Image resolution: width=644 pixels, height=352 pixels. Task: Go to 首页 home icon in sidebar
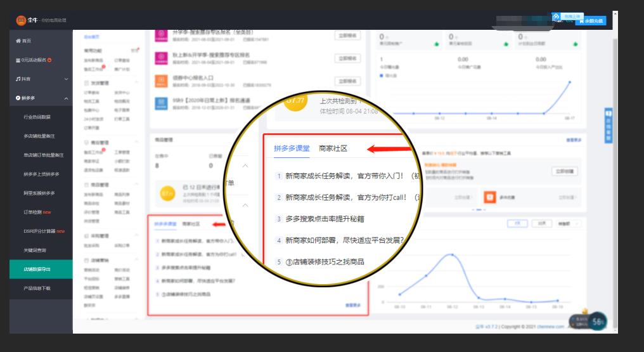[18, 41]
